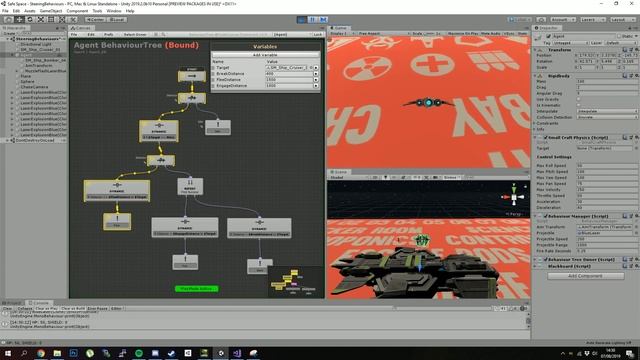Open Shaded draw mode dropdown
Image resolution: width=640 pixels, height=360 pixels.
(x=349, y=178)
